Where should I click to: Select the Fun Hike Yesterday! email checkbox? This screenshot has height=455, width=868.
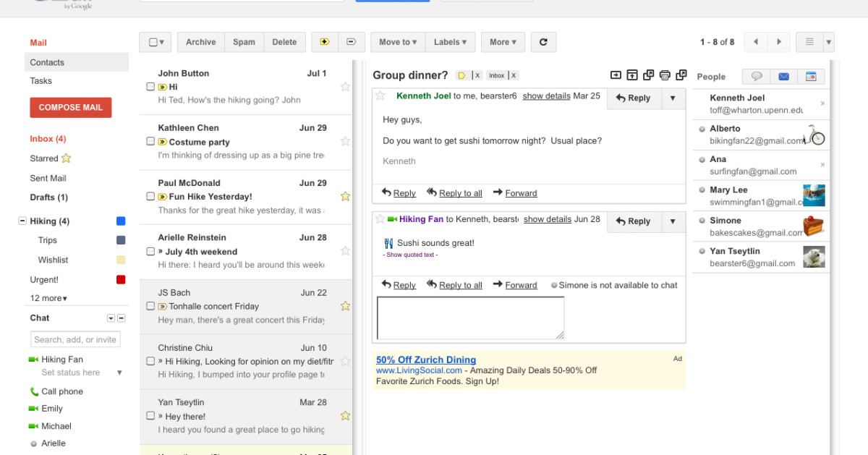pyautogui.click(x=150, y=197)
